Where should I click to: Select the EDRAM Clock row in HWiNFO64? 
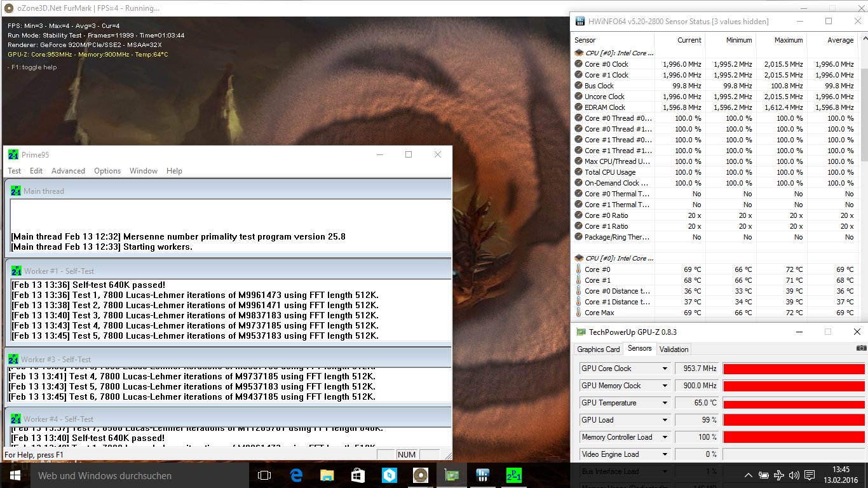715,107
